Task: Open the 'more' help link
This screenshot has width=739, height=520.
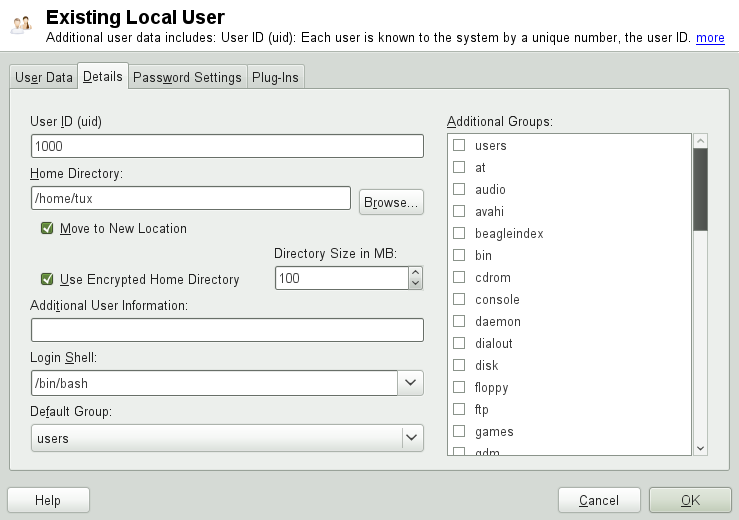Action: click(x=710, y=38)
